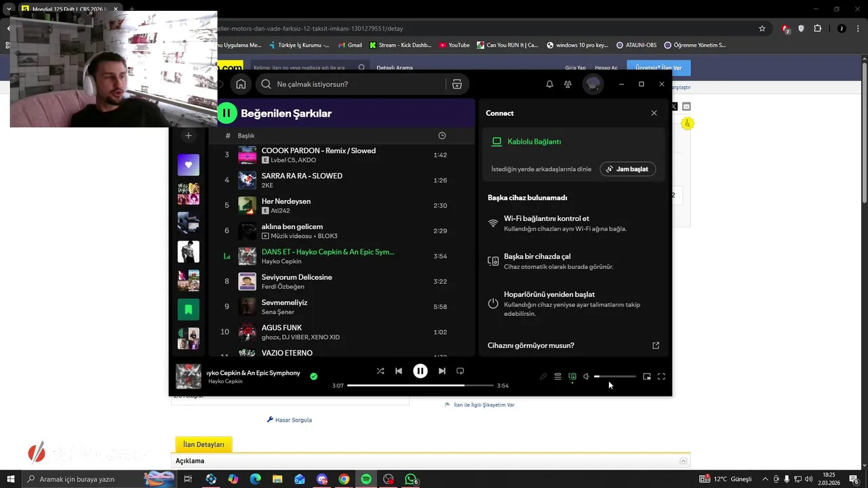Image resolution: width=868 pixels, height=488 pixels.
Task: Collapse the Açıklama section chevron
Action: click(x=684, y=461)
